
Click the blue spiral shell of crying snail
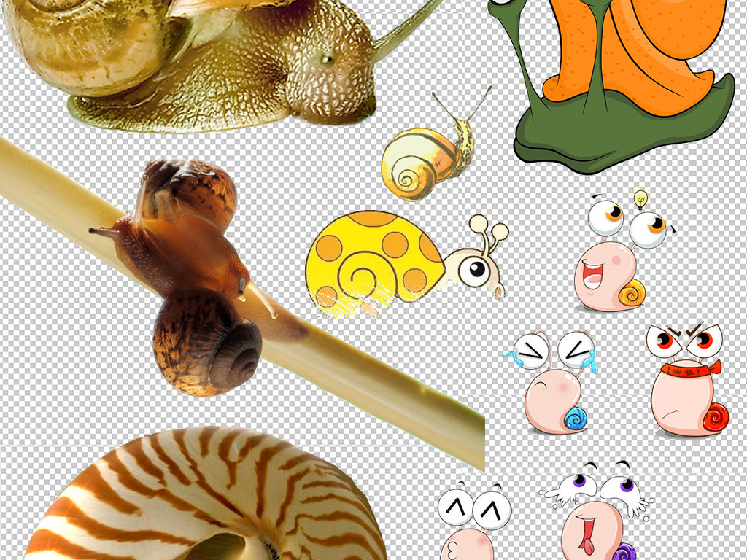click(575, 419)
